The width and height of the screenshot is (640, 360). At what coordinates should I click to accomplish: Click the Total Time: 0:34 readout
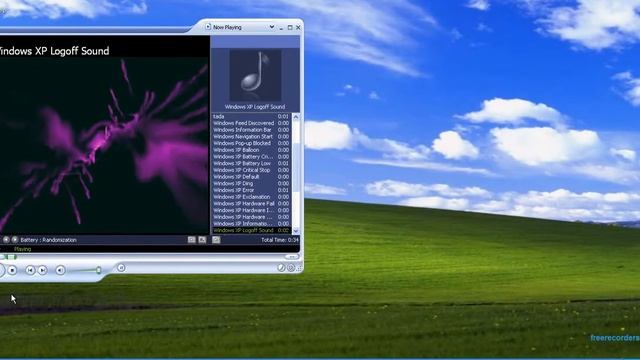pyautogui.click(x=280, y=240)
